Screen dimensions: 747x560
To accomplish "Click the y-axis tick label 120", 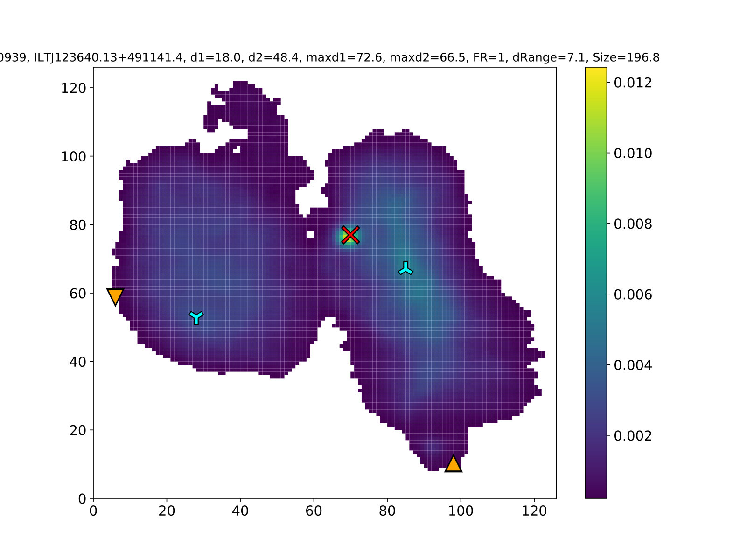I will (x=74, y=88).
